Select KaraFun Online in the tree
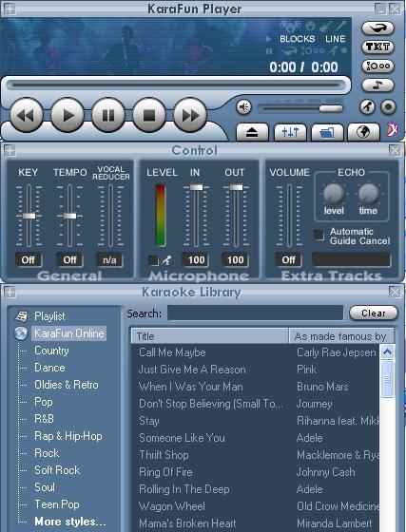 pos(69,333)
